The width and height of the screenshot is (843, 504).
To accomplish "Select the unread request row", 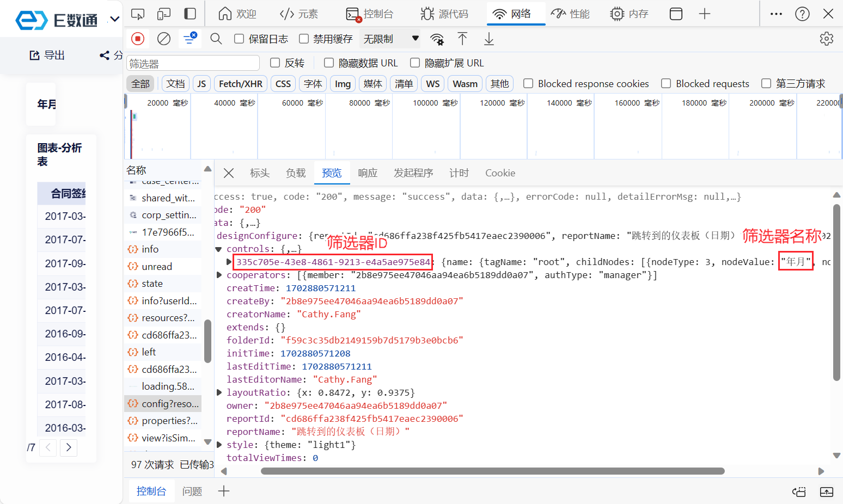I will (x=163, y=266).
